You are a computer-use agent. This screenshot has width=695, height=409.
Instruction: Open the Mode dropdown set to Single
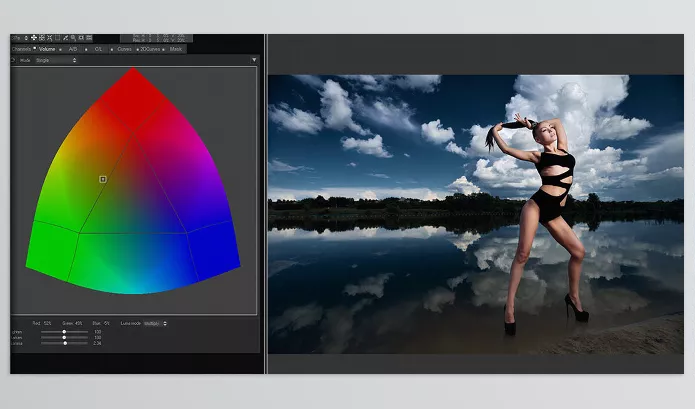pos(55,60)
